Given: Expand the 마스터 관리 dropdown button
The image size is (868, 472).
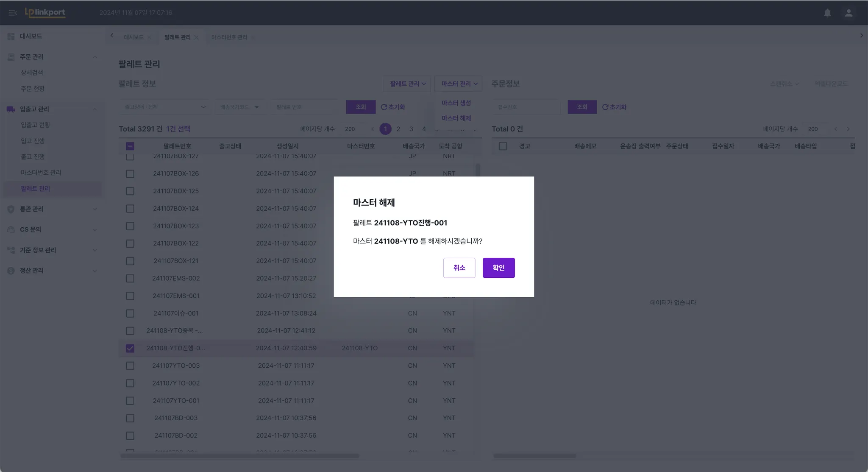Looking at the screenshot, I should pos(459,84).
